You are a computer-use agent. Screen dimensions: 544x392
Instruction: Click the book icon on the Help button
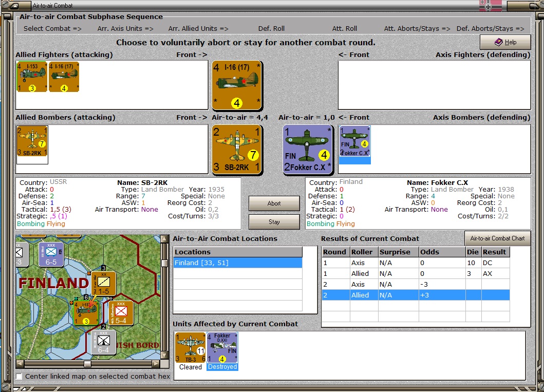pos(499,42)
